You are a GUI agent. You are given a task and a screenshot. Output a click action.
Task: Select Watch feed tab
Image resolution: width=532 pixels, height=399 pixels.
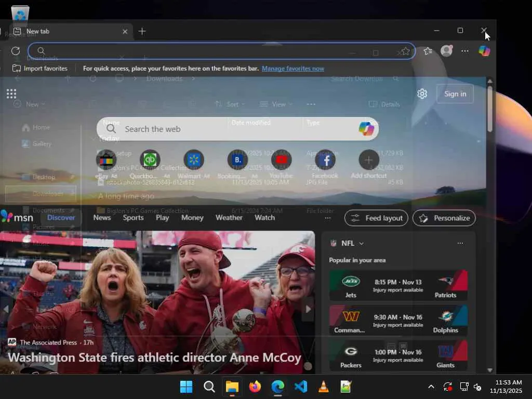264,218
